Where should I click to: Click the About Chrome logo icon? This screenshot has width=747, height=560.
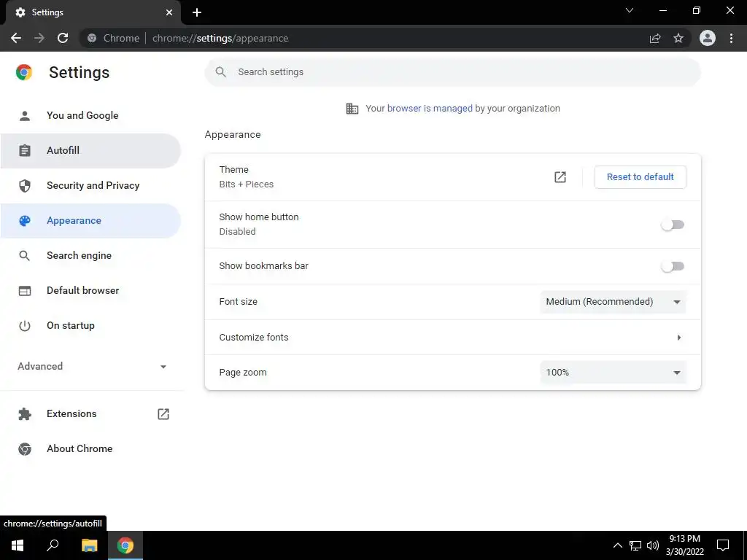tap(25, 449)
